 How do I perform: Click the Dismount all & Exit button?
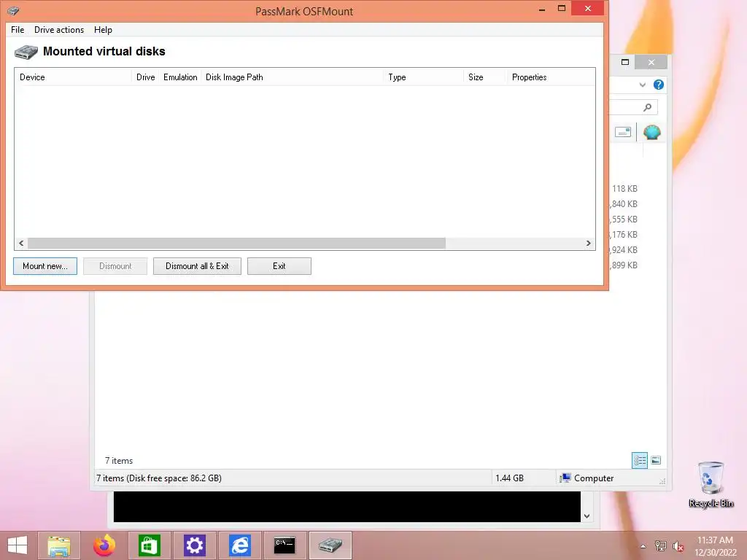(x=197, y=266)
